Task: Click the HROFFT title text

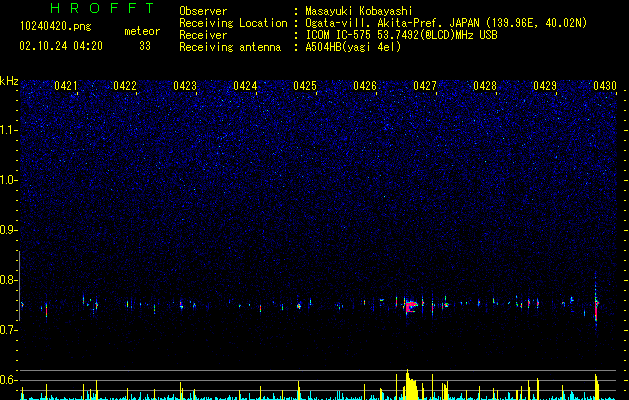Action: [x=103, y=8]
